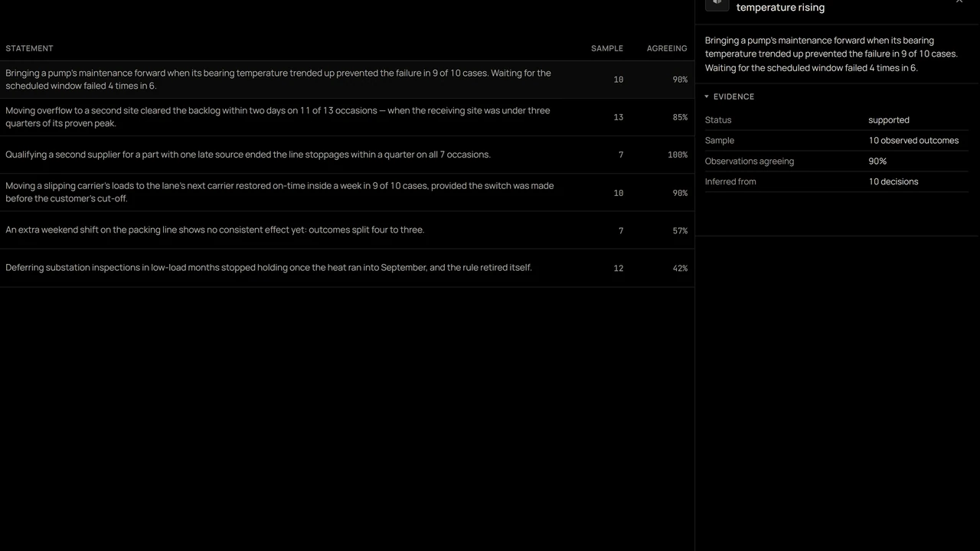Collapse the Evidence section triangle
The width and height of the screenshot is (980, 551).
point(707,96)
